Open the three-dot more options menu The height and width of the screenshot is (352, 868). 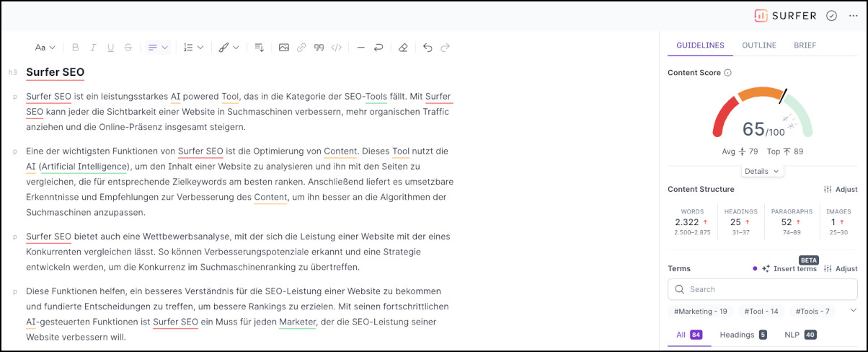854,15
